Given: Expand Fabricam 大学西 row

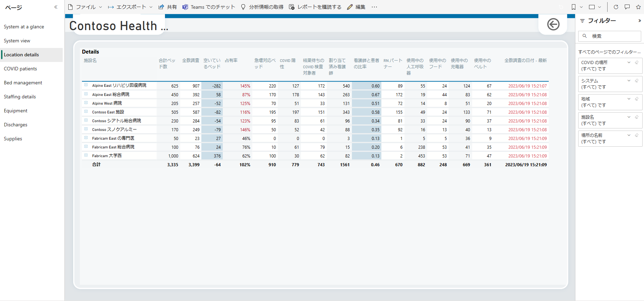Looking at the screenshot, I should [86, 155].
